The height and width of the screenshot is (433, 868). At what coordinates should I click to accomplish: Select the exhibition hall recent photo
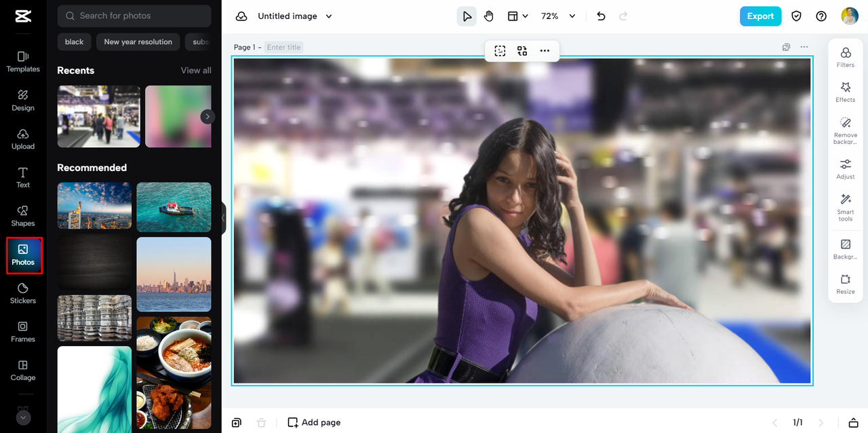point(99,117)
